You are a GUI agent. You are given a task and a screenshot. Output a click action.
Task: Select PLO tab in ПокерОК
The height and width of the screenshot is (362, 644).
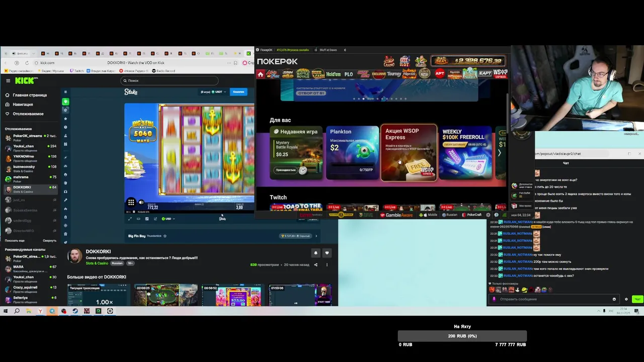pyautogui.click(x=349, y=74)
